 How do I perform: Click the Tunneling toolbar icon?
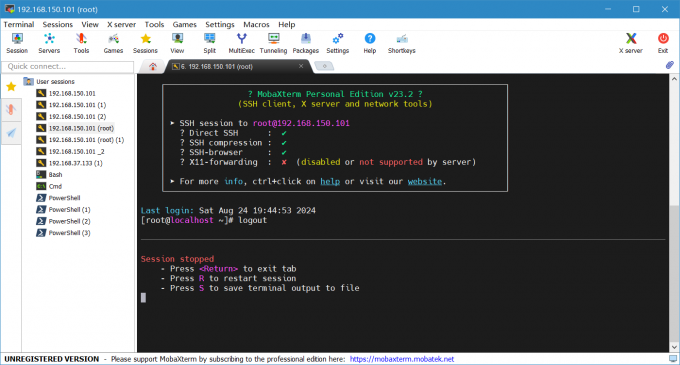point(273,43)
